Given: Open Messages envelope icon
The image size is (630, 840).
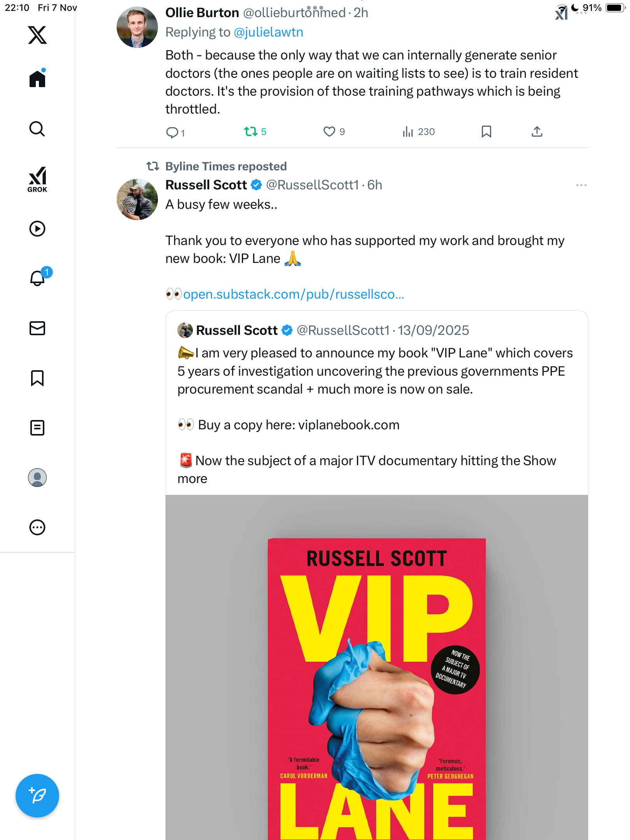Looking at the screenshot, I should [37, 328].
